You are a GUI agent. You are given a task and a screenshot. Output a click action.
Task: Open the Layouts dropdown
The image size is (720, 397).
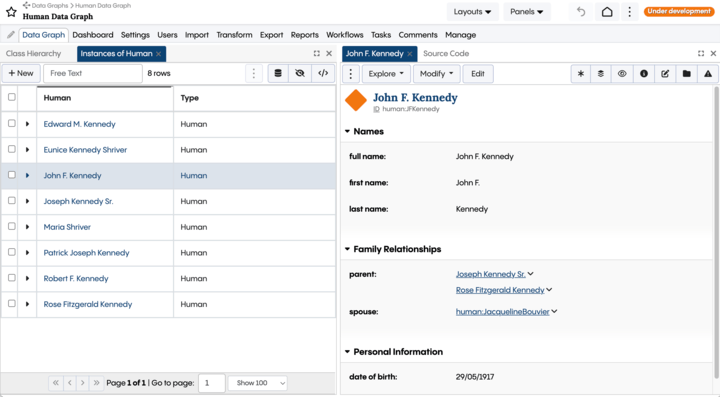472,12
